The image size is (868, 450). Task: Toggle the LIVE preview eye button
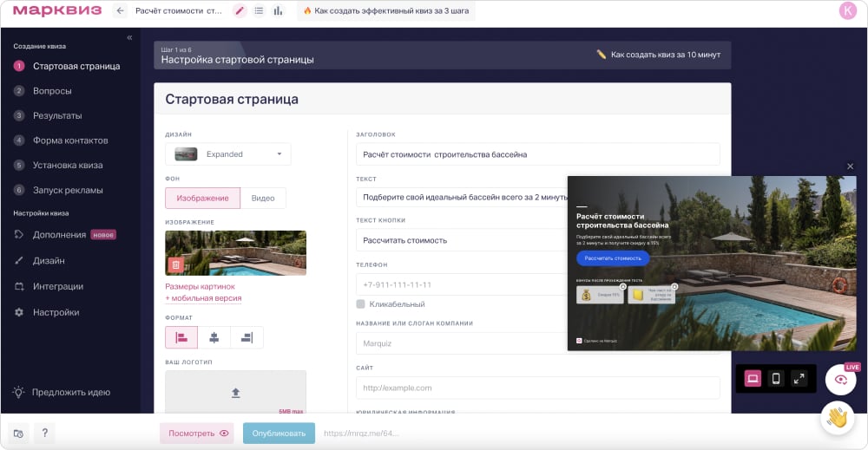pos(840,380)
